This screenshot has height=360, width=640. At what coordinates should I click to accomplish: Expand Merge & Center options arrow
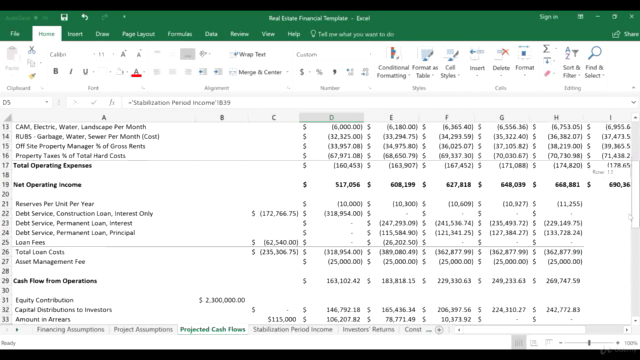pos(287,72)
